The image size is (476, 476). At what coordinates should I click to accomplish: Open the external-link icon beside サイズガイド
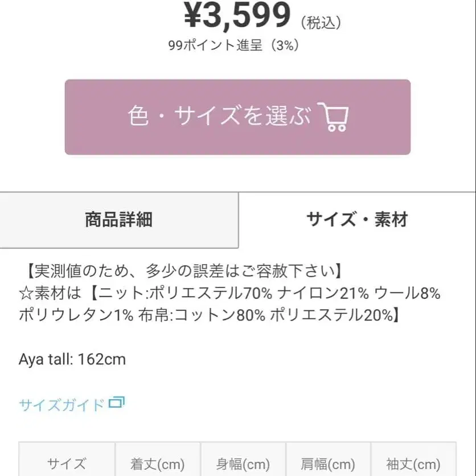116,403
